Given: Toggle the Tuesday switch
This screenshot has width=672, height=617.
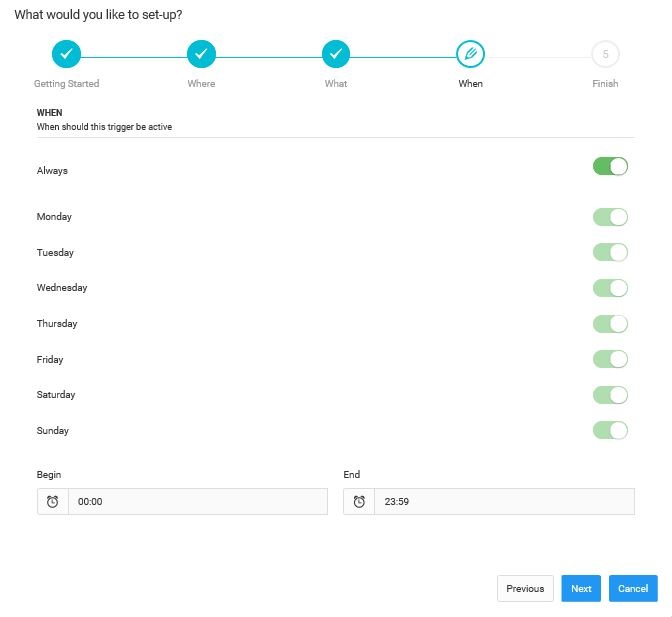Looking at the screenshot, I should coord(610,253).
